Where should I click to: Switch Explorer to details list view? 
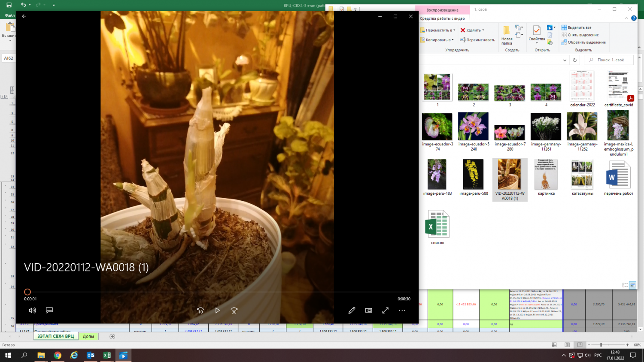tap(625, 285)
